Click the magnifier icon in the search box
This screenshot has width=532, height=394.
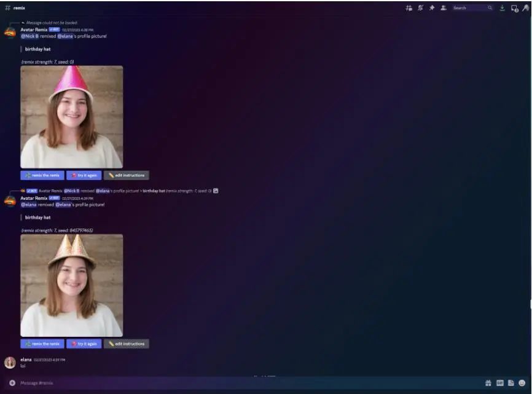point(490,8)
